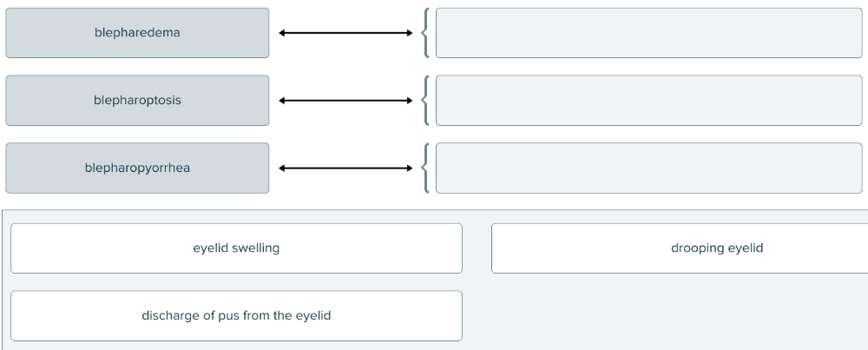Image resolution: width=868 pixels, height=350 pixels.
Task: Click the blepharopyorrhea term box
Action: (x=137, y=168)
